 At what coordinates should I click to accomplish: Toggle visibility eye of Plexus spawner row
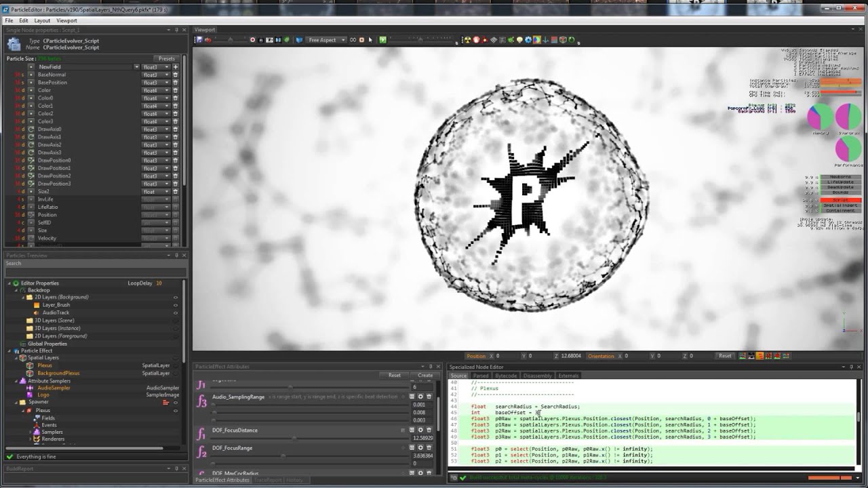tap(176, 411)
